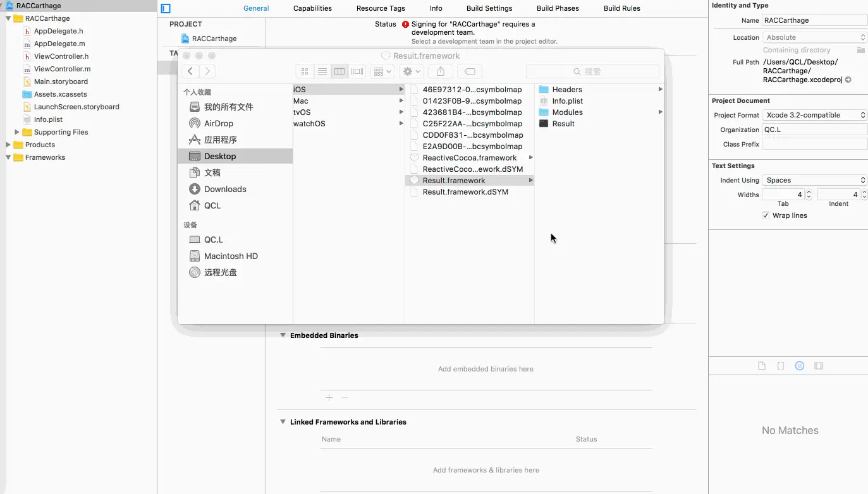Choose containing directory folder icon
This screenshot has height=494, width=868.
pyautogui.click(x=861, y=50)
